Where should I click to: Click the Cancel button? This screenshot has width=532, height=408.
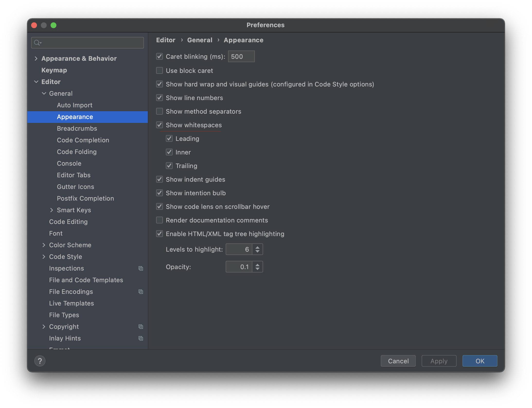click(398, 361)
